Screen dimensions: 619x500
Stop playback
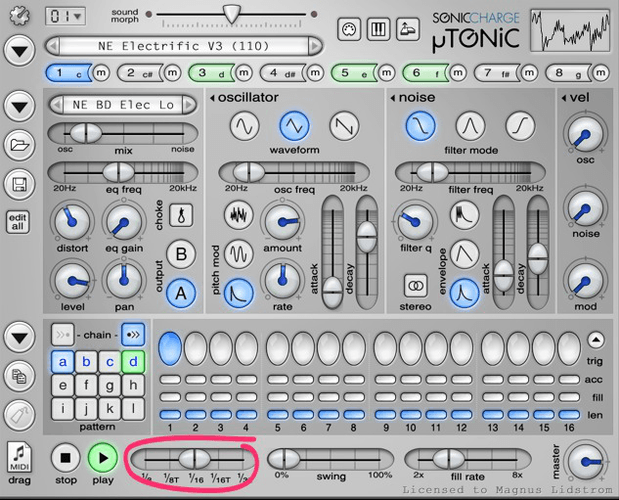click(x=66, y=458)
